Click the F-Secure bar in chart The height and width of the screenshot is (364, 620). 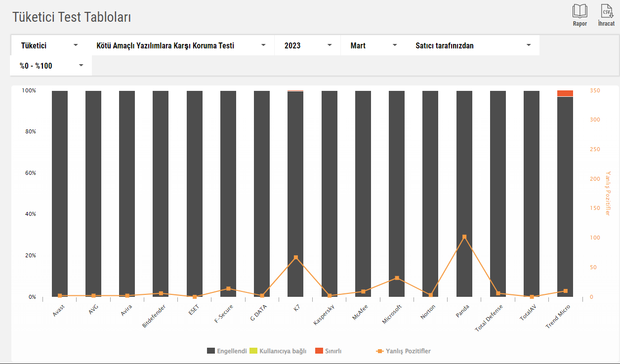click(x=228, y=194)
